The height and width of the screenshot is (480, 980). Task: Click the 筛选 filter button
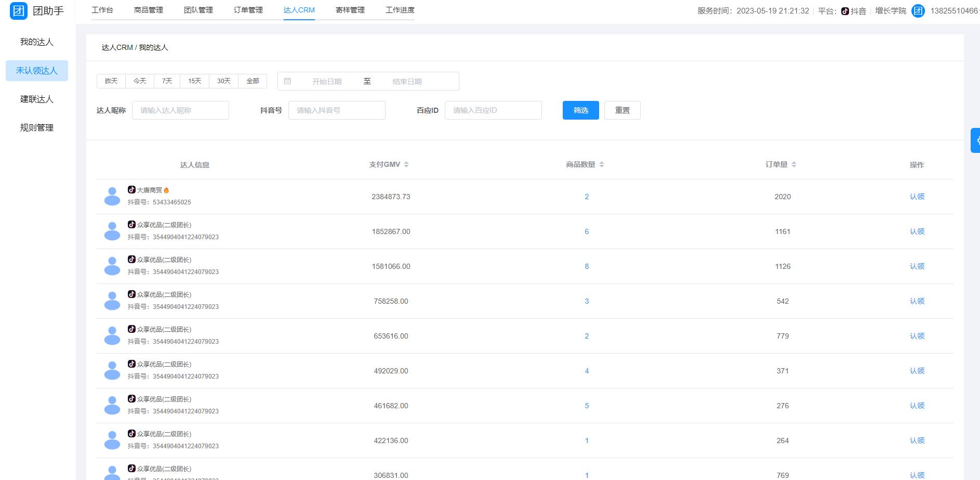[x=580, y=110]
